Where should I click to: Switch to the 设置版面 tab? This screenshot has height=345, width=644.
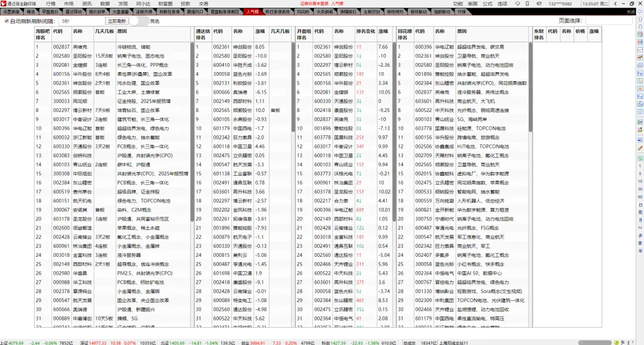click(11, 12)
